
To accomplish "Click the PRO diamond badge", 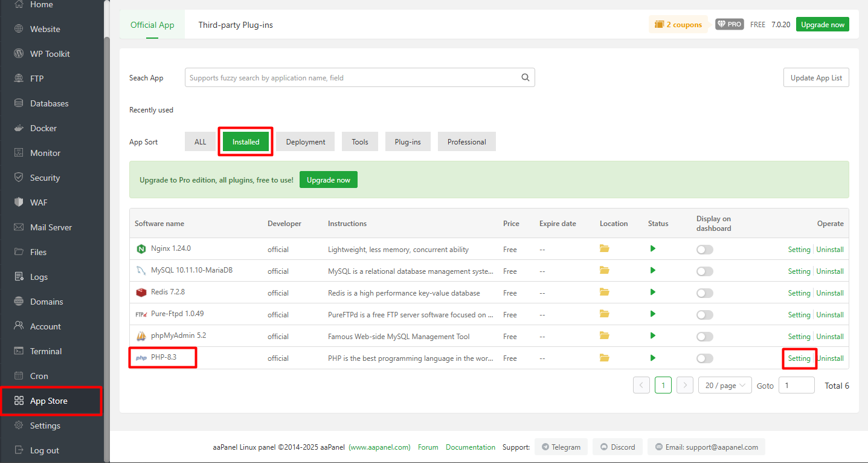I will tap(730, 24).
